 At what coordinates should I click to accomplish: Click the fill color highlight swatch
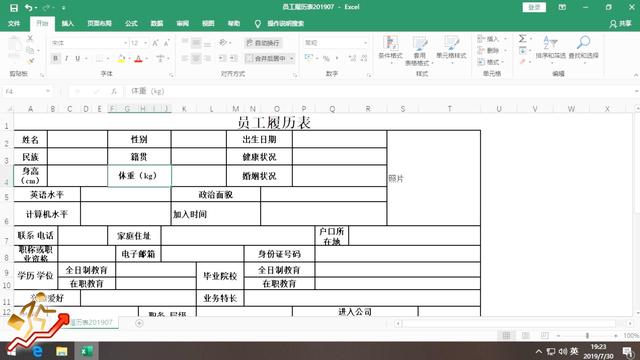click(x=121, y=58)
